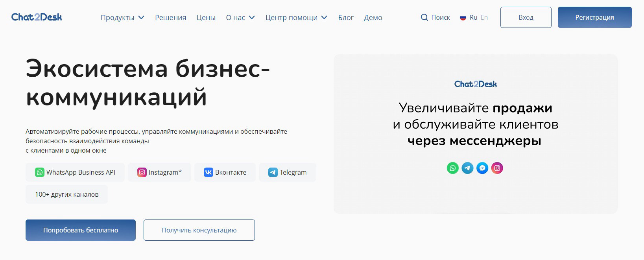
Task: Click the Chat2Desk logo in header
Action: coord(37,17)
